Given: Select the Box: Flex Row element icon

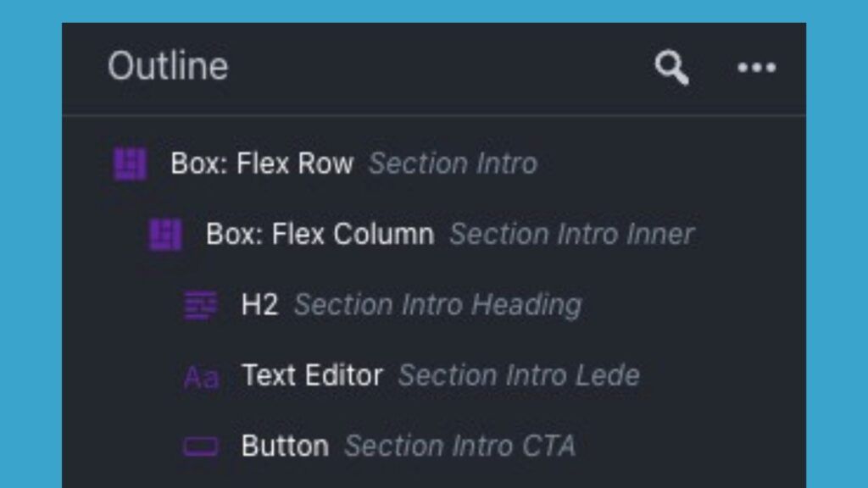Looking at the screenshot, I should (131, 164).
